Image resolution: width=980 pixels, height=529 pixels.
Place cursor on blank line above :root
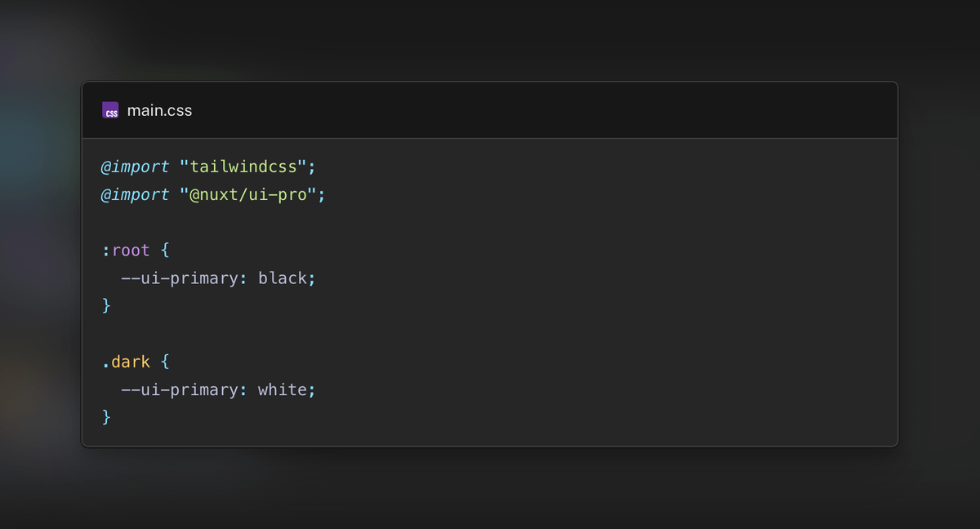coord(245,223)
